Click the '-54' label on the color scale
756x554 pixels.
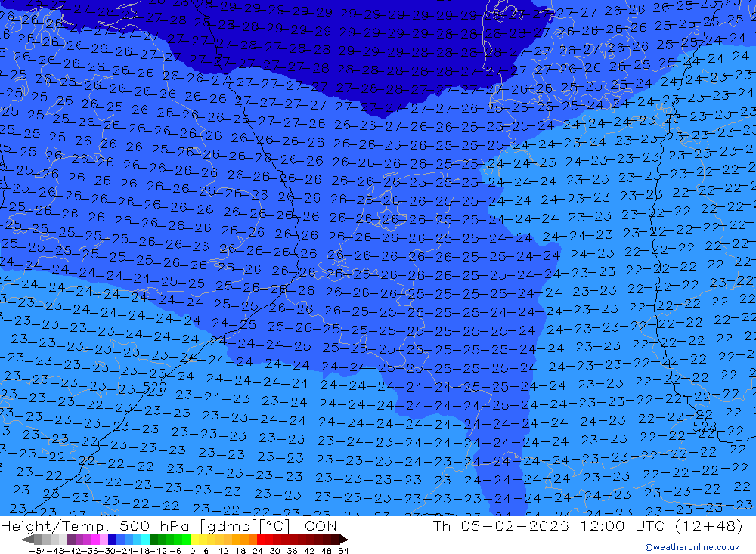[x=38, y=551]
